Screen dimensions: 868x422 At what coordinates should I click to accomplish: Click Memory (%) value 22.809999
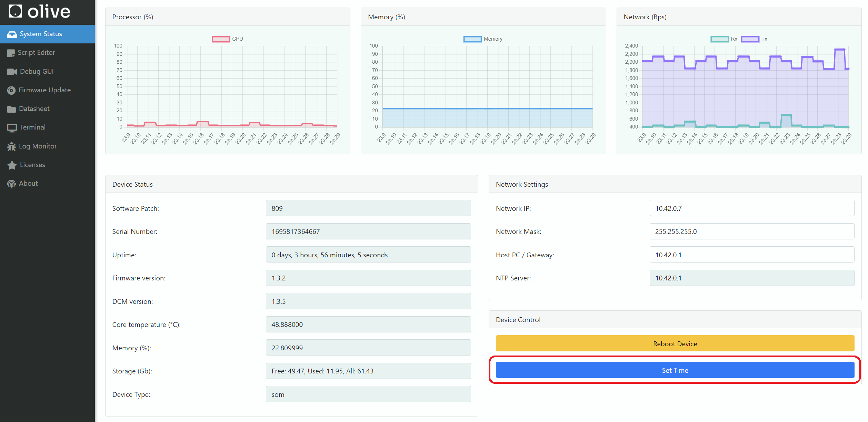pyautogui.click(x=368, y=348)
